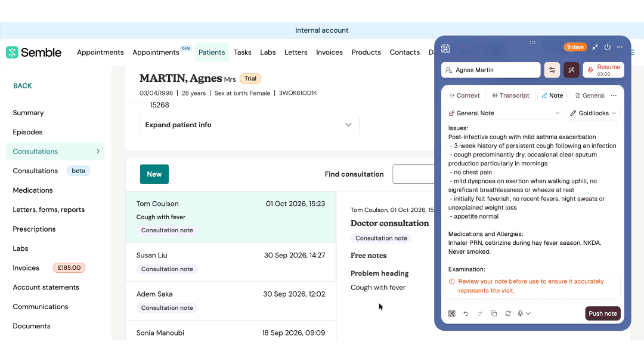Open the Letters menu
The image size is (644, 363).
(296, 52)
